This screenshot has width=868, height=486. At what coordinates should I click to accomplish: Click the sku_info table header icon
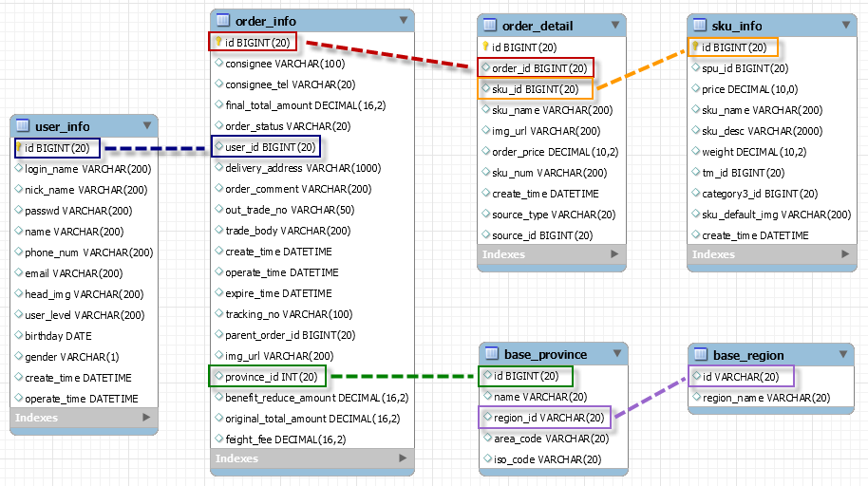(700, 26)
